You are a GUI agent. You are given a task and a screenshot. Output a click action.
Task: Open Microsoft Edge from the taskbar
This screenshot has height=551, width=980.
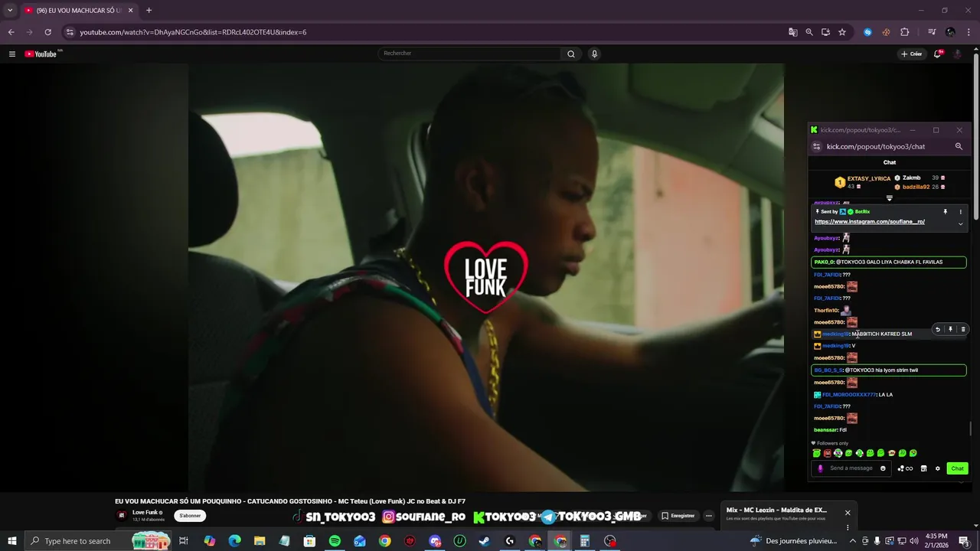(x=234, y=541)
